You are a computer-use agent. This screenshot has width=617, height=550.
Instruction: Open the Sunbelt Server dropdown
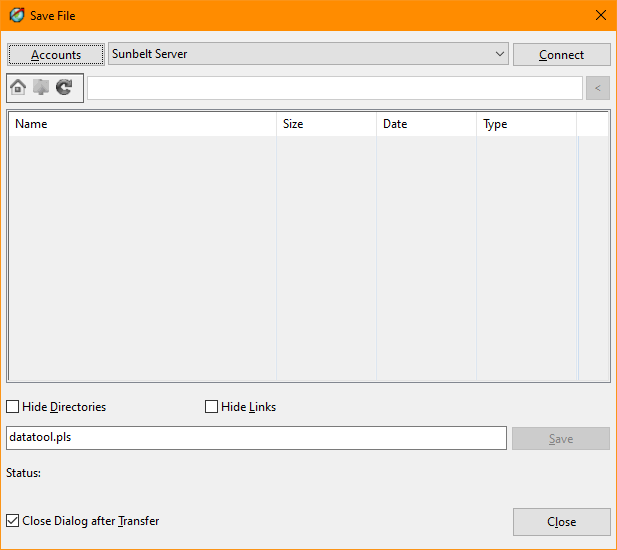point(308,54)
